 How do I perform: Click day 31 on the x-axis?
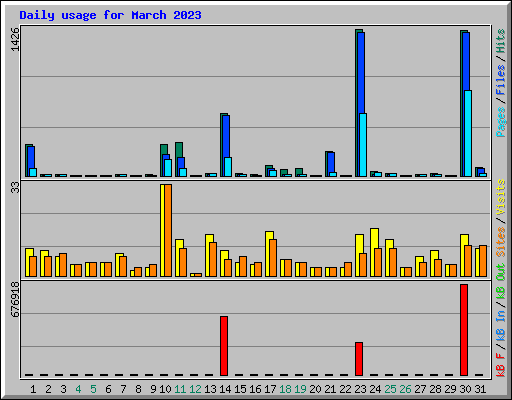480,389
